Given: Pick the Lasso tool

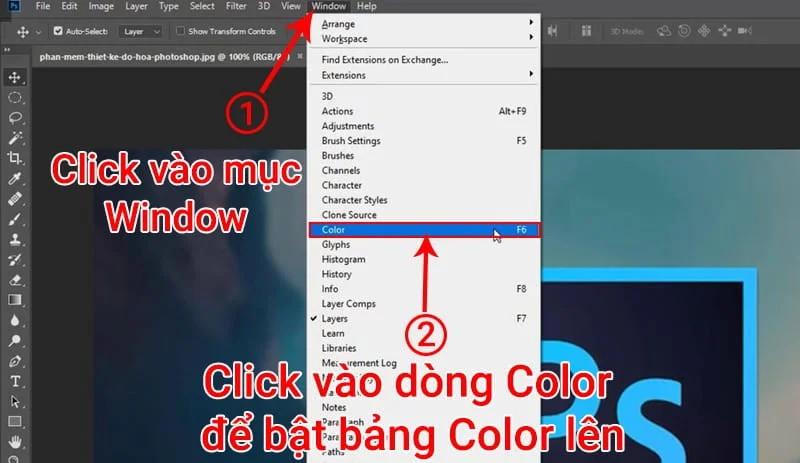Looking at the screenshot, I should (15, 118).
